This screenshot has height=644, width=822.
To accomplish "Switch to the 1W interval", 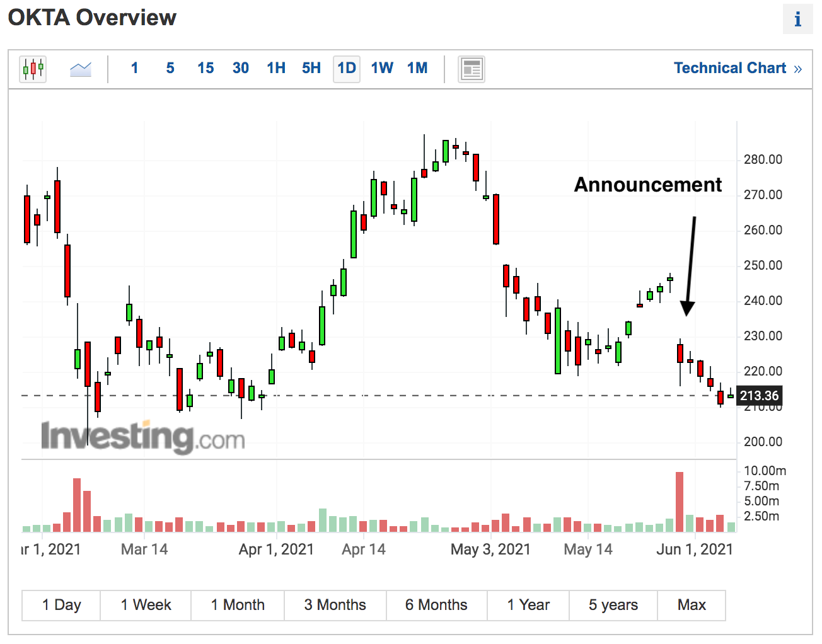I will click(382, 68).
